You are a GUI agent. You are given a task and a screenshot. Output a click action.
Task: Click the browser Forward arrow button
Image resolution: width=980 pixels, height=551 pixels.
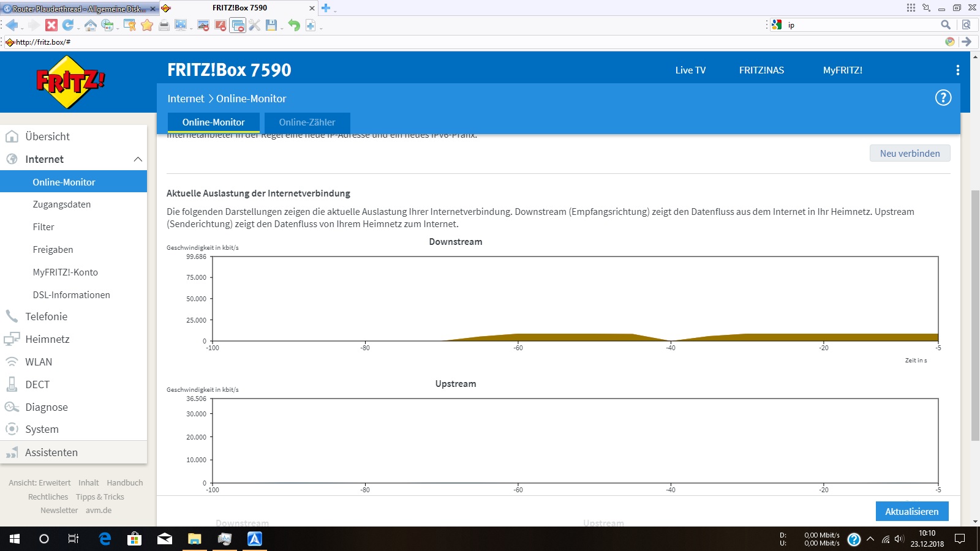(x=33, y=25)
